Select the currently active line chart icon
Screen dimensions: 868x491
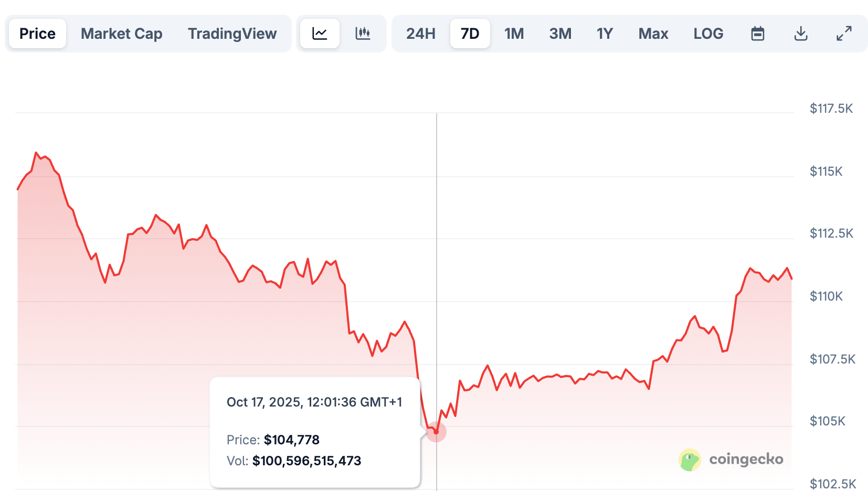coord(319,33)
